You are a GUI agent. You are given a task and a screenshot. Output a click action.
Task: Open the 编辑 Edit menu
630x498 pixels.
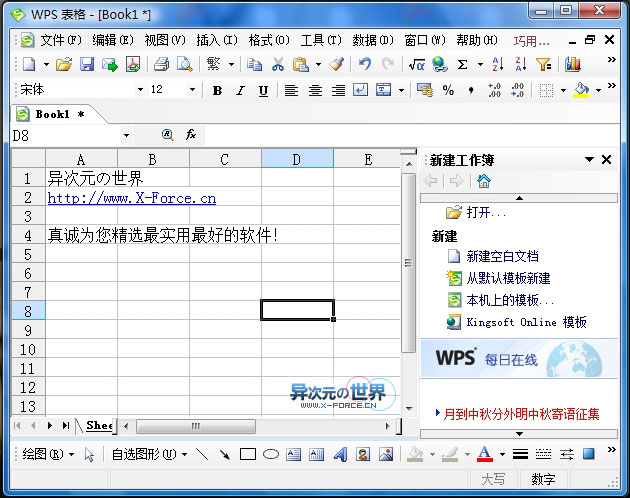[112, 40]
